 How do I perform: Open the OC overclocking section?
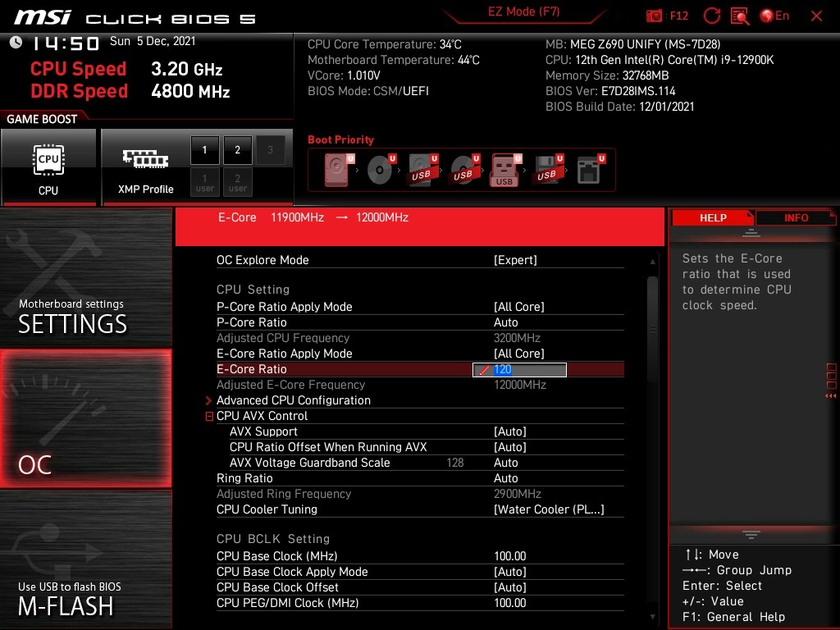pyautogui.click(x=85, y=418)
